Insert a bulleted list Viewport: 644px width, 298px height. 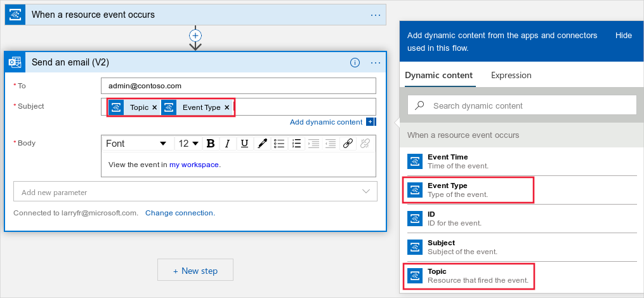pyautogui.click(x=279, y=144)
